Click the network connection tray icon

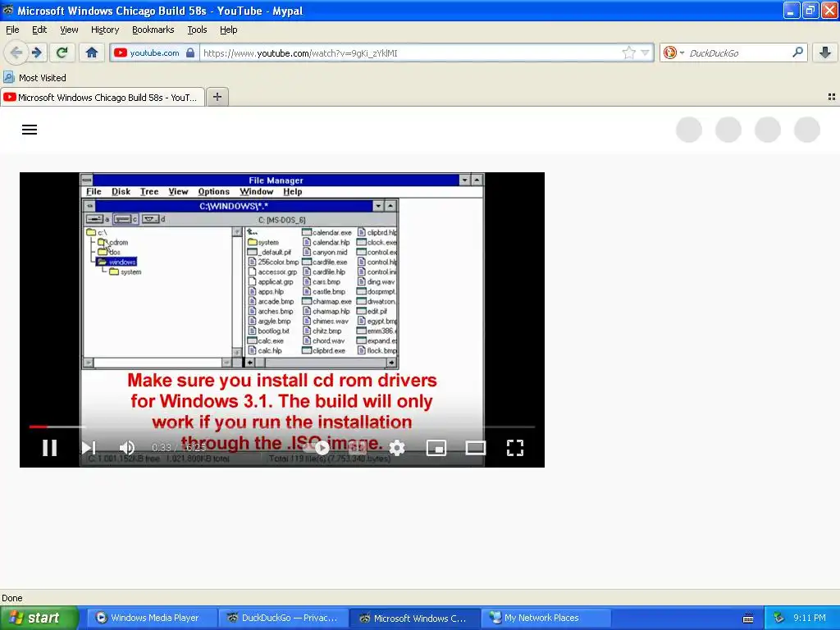[779, 618]
